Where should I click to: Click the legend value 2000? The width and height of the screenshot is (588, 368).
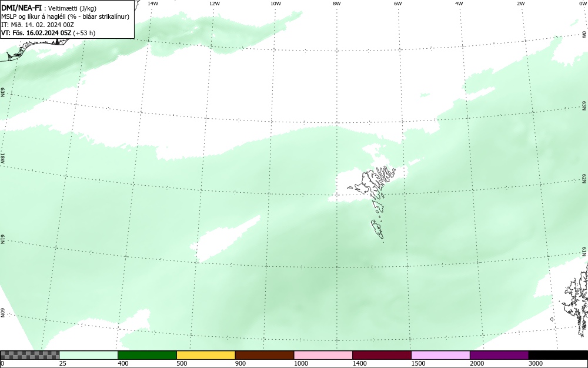coord(477,363)
